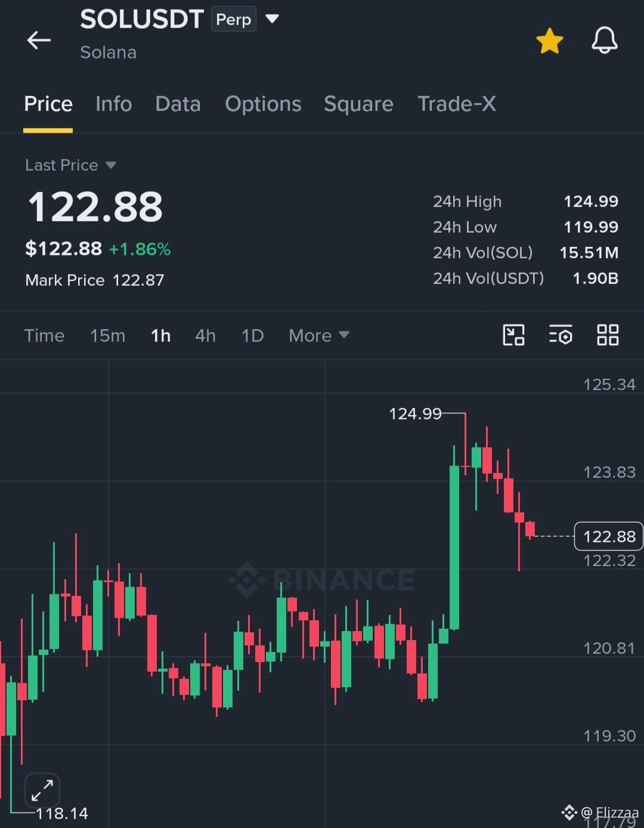
Task: Select the 4h timeframe
Action: (205, 335)
